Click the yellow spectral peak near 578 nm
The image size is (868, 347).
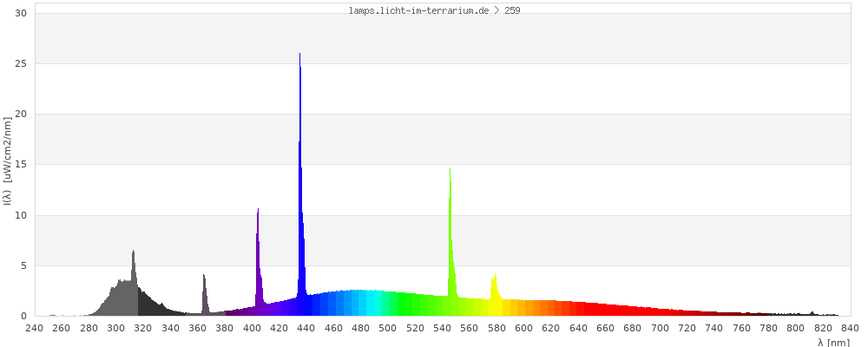495,294
